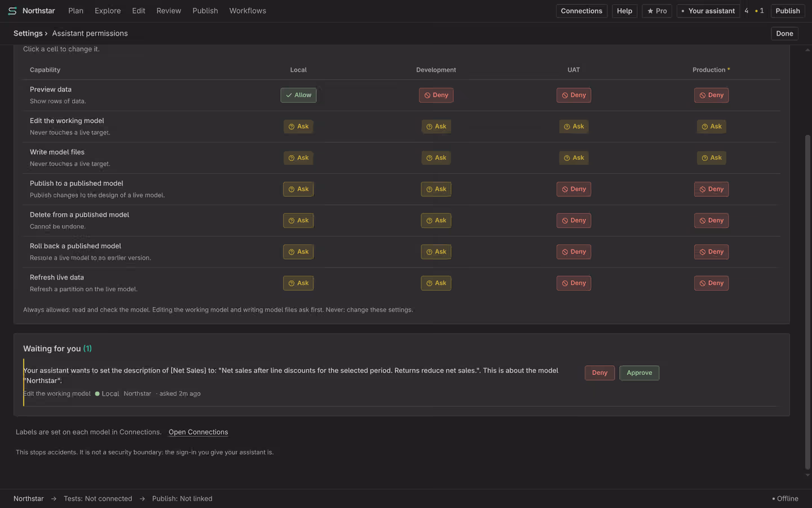Change Preview data permission for Production
Screen dimensions: 812x508
click(711, 95)
